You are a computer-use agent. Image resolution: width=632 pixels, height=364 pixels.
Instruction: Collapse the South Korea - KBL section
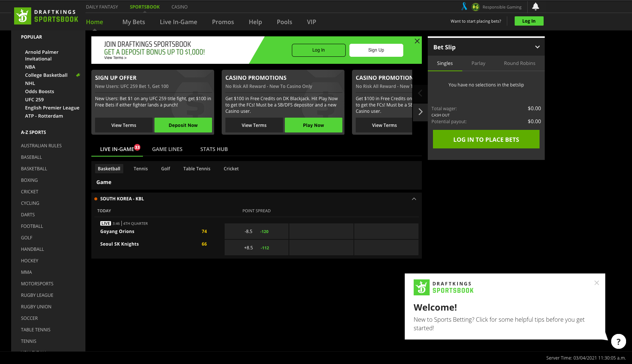tap(414, 199)
